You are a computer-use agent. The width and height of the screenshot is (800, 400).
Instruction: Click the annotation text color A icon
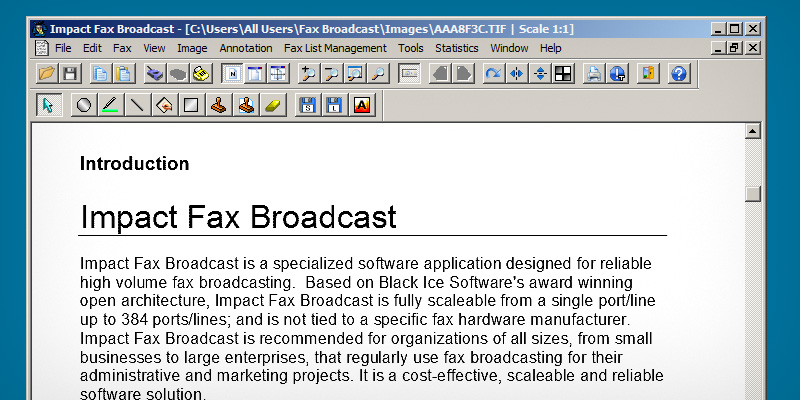point(362,105)
